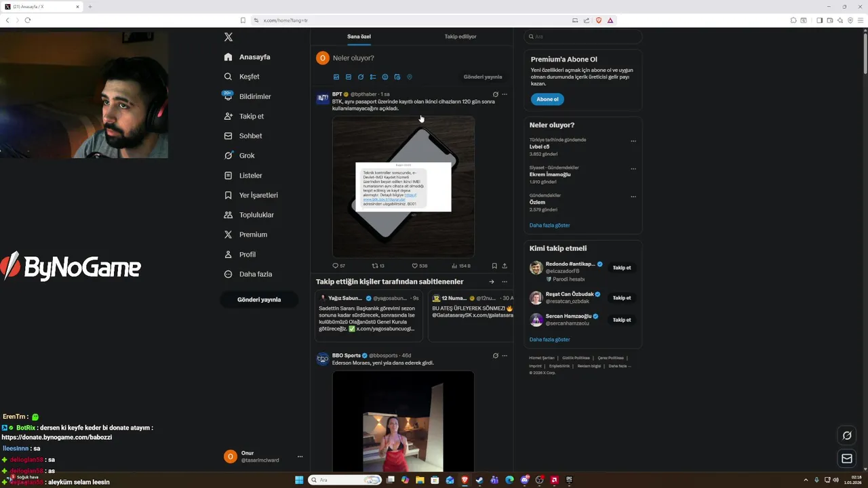Open more options for pinned posts section
This screenshot has height=488, width=868.
point(505,282)
